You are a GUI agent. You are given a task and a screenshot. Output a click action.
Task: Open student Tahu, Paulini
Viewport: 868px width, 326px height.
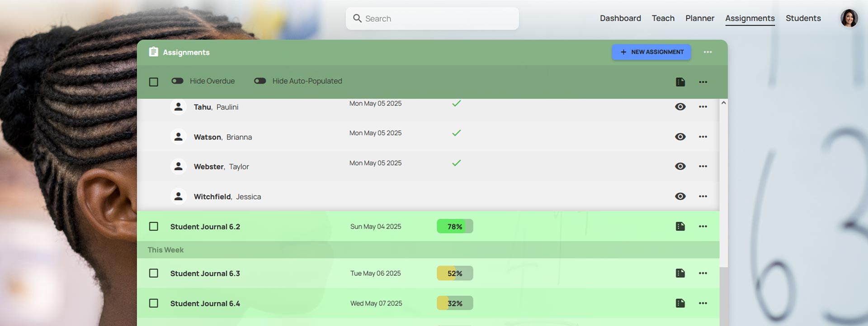[x=216, y=107]
